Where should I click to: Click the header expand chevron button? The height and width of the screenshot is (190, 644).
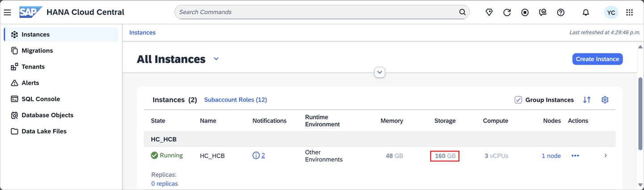point(380,72)
